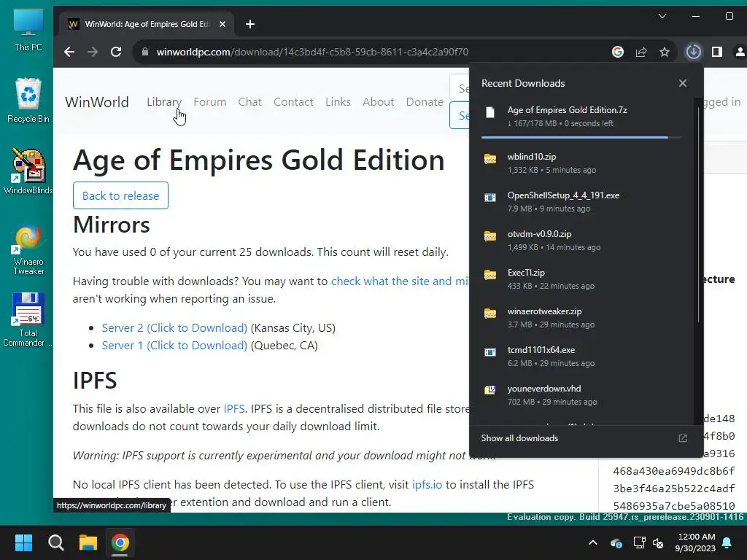Click Back to release button
The image size is (747, 560).
120,195
